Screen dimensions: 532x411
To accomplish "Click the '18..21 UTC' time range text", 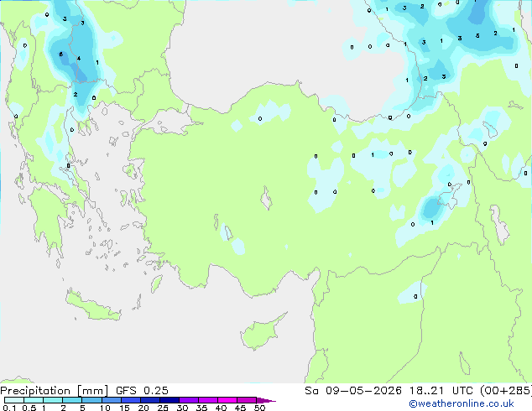I will click(x=441, y=391).
